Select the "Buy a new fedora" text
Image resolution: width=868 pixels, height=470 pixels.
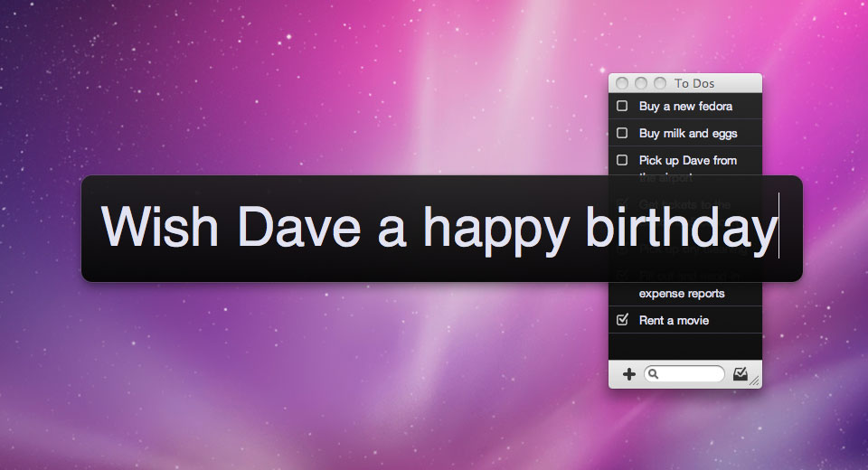tap(685, 107)
